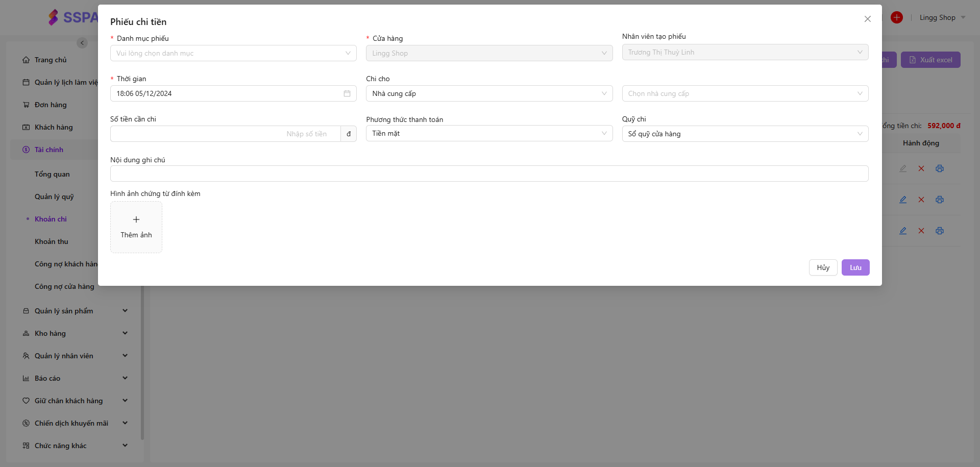Click the print icon in first row
Viewport: 980px width, 467px height.
point(940,168)
